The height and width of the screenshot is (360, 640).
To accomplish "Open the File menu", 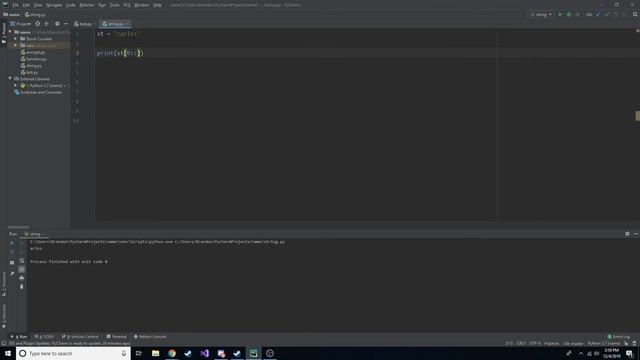I will pos(16,5).
